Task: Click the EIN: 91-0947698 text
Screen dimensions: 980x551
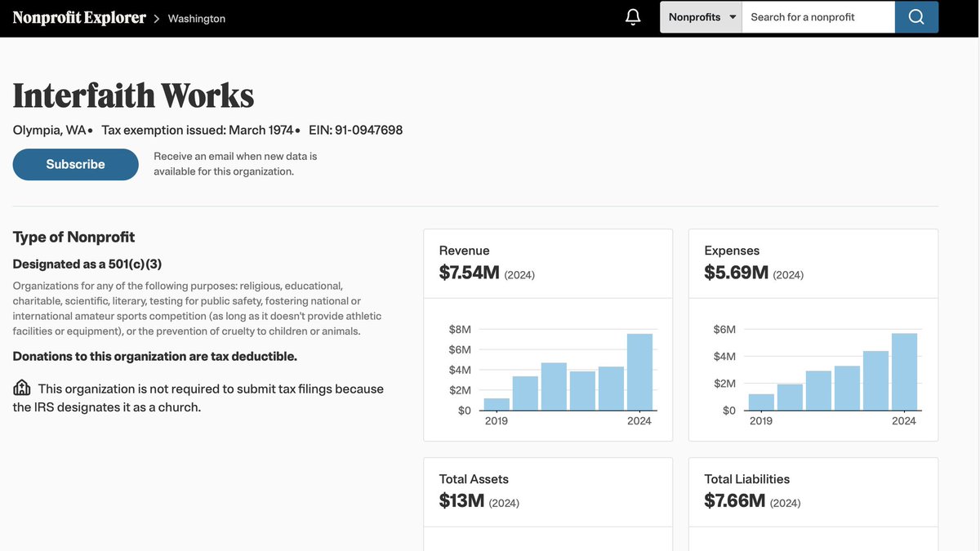Action: [355, 130]
